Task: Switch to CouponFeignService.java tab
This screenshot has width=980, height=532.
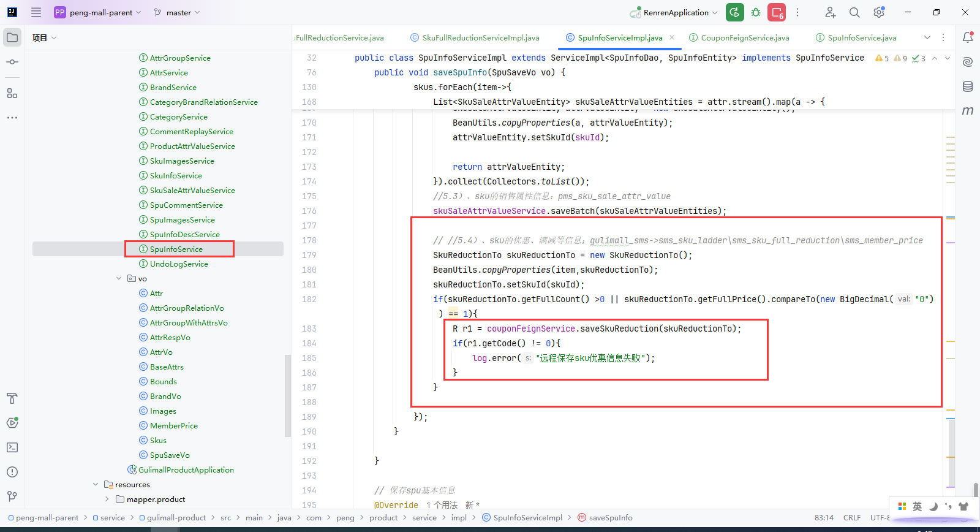Action: click(x=739, y=37)
